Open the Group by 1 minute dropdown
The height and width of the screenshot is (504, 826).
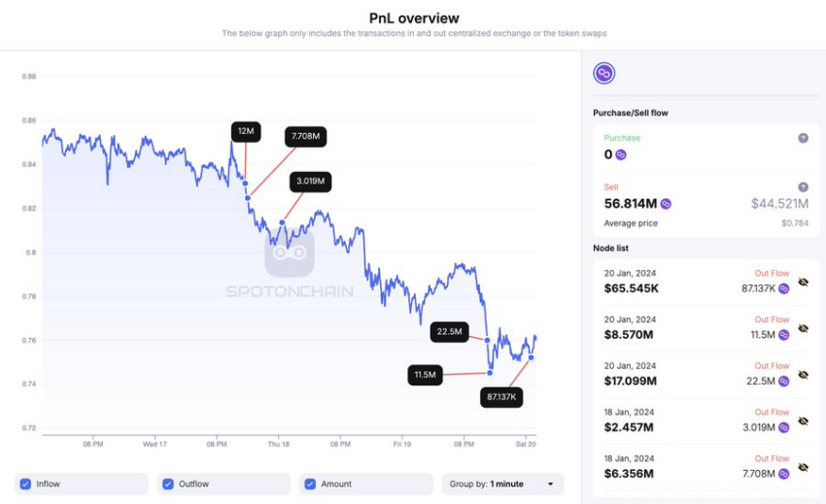point(502,484)
